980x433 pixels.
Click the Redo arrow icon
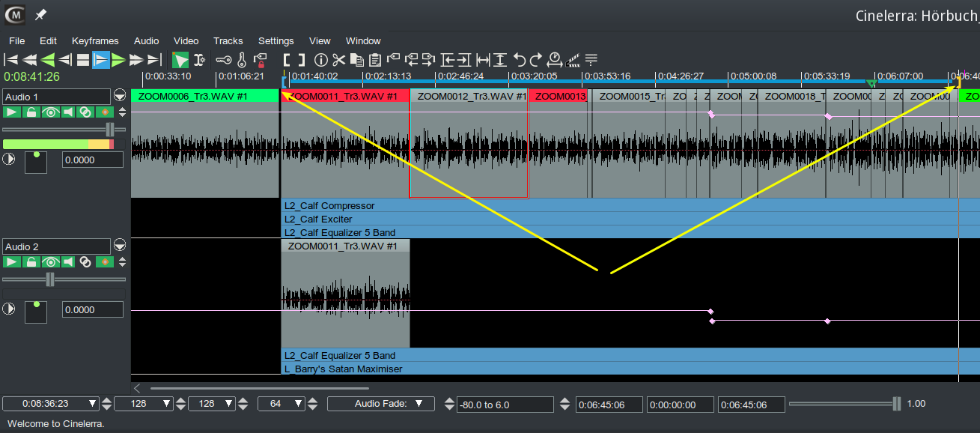(x=536, y=60)
